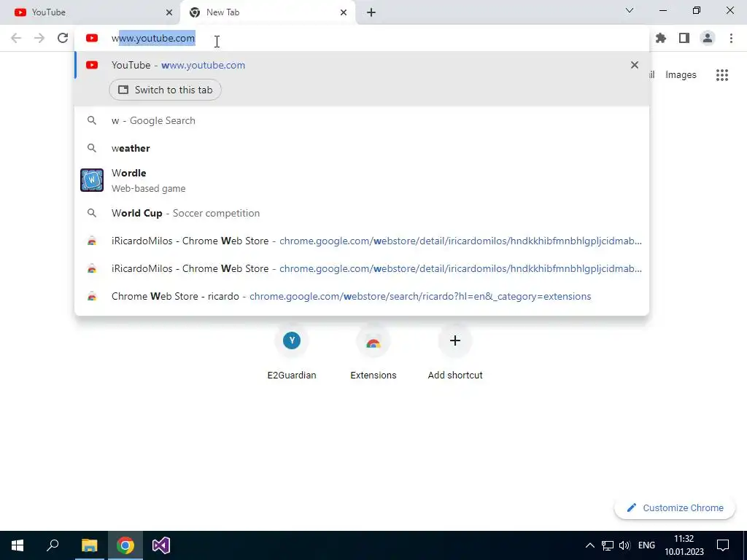Image resolution: width=747 pixels, height=560 pixels.
Task: Open the notification center icon
Action: 723,545
